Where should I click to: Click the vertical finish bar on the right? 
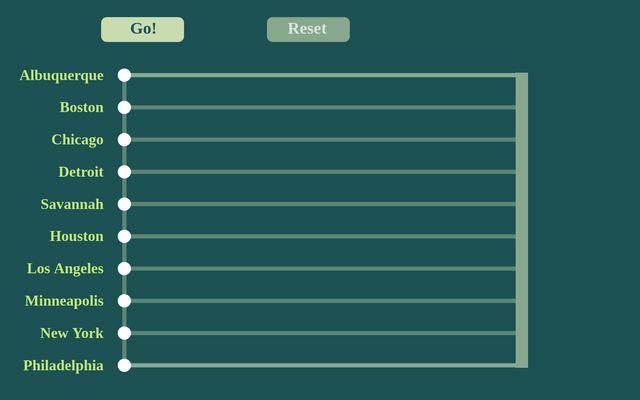pos(522,220)
